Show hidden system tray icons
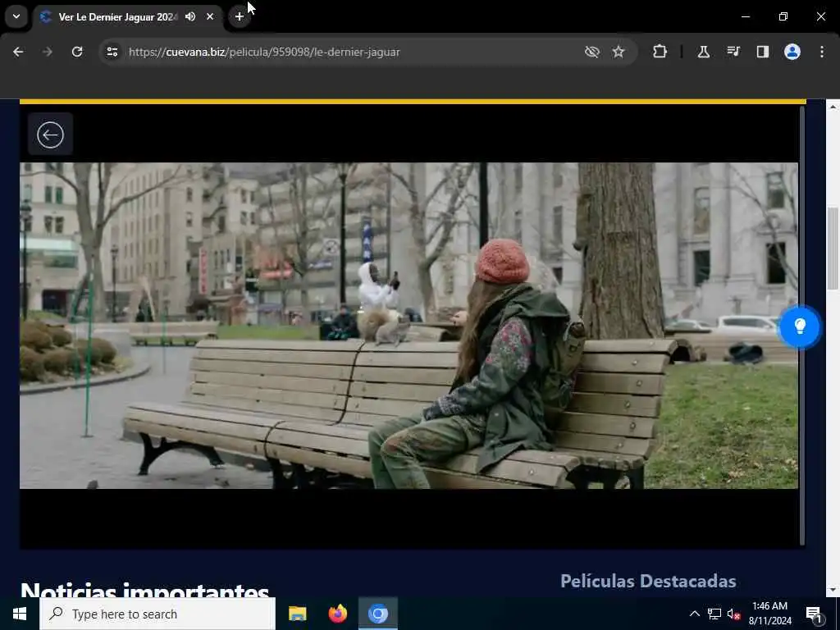The height and width of the screenshot is (630, 840). [694, 614]
